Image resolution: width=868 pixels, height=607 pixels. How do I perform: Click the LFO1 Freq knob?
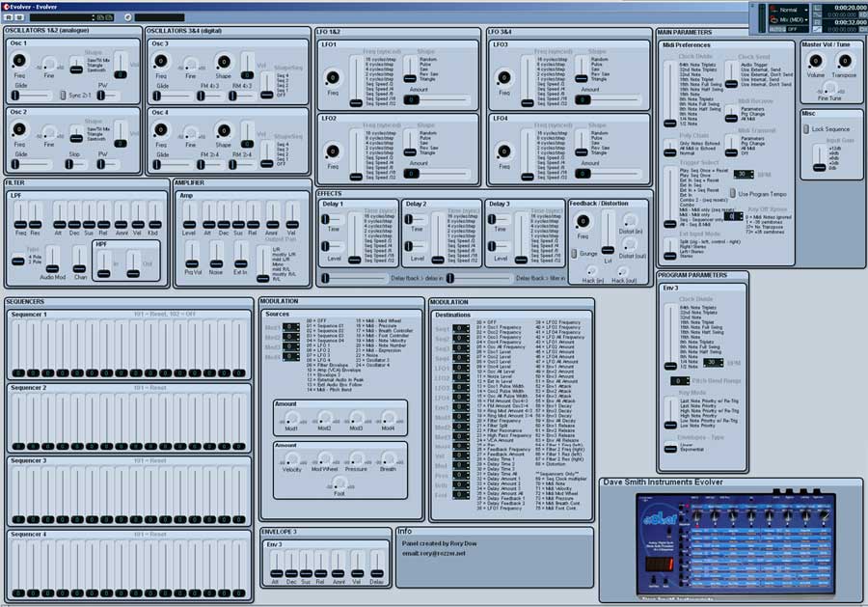click(333, 77)
